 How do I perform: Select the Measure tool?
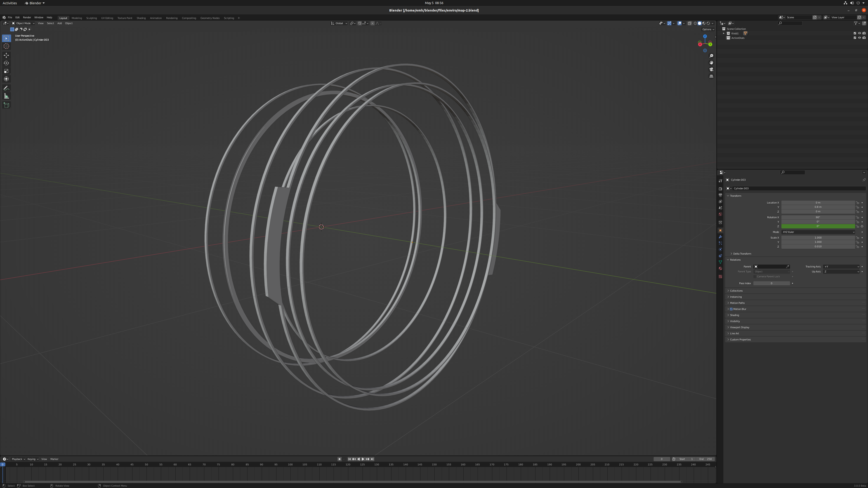6,96
